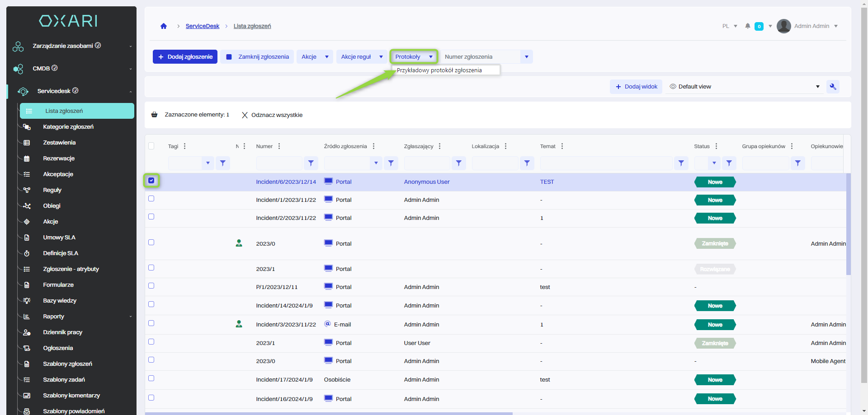Click the wrench view settings icon
The height and width of the screenshot is (415, 868).
(x=833, y=87)
